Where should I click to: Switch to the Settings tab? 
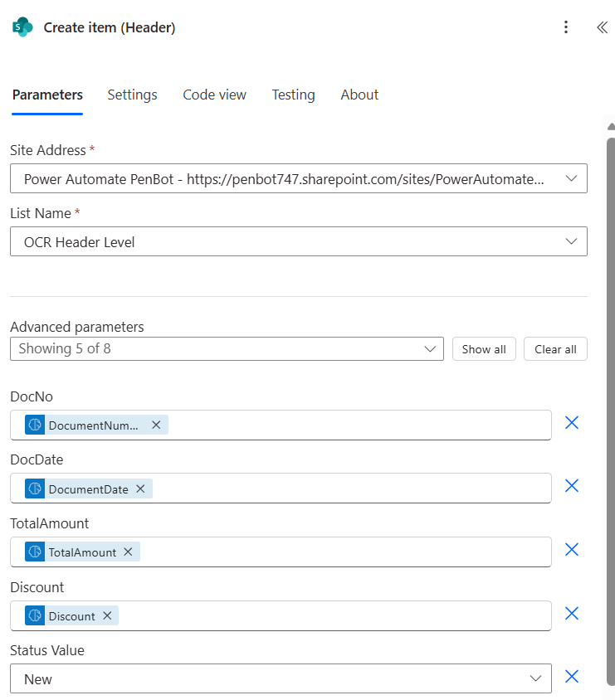tap(132, 95)
